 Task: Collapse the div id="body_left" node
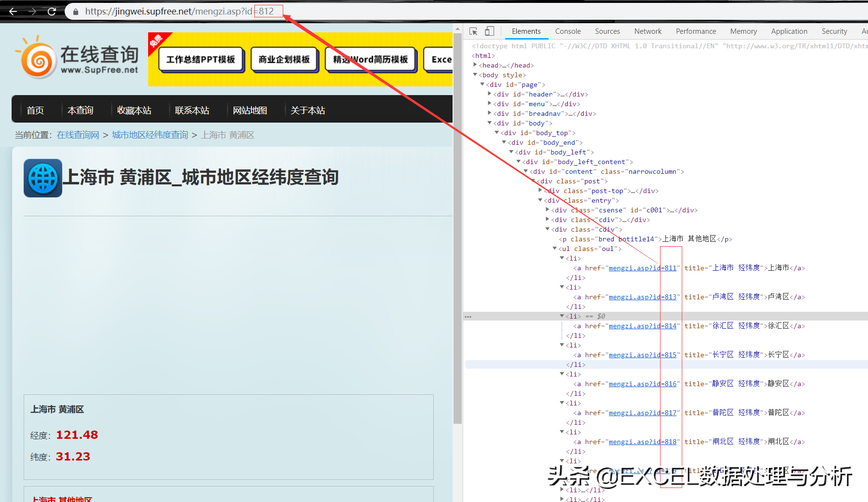click(511, 152)
